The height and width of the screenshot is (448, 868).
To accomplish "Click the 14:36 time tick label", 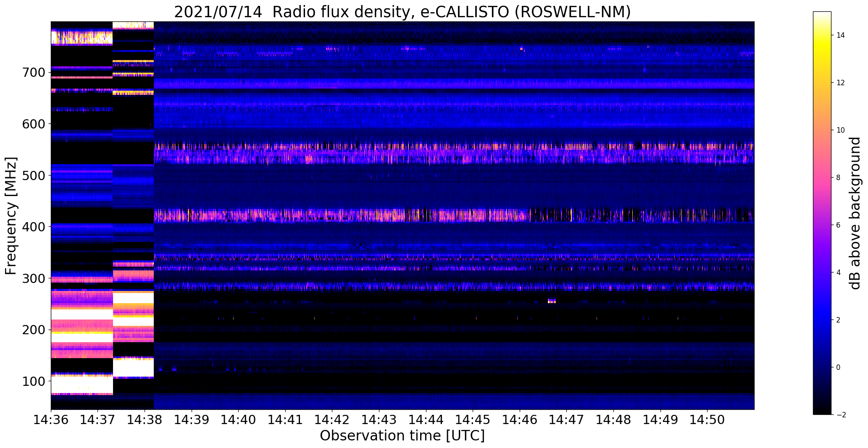I will (x=51, y=419).
